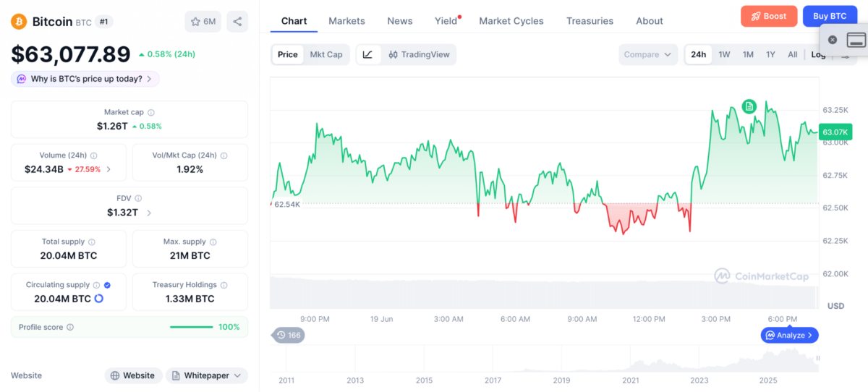Image resolution: width=868 pixels, height=392 pixels.
Task: Click the Buy BTC button
Action: pos(830,16)
